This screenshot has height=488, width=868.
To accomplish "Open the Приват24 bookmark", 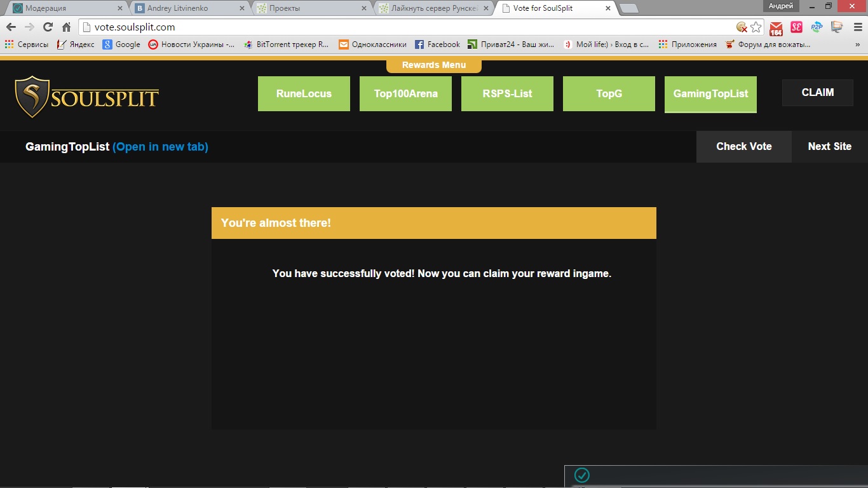I will (x=511, y=44).
